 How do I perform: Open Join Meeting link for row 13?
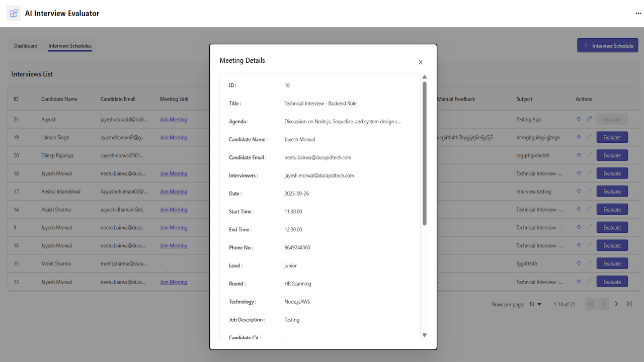tap(174, 282)
